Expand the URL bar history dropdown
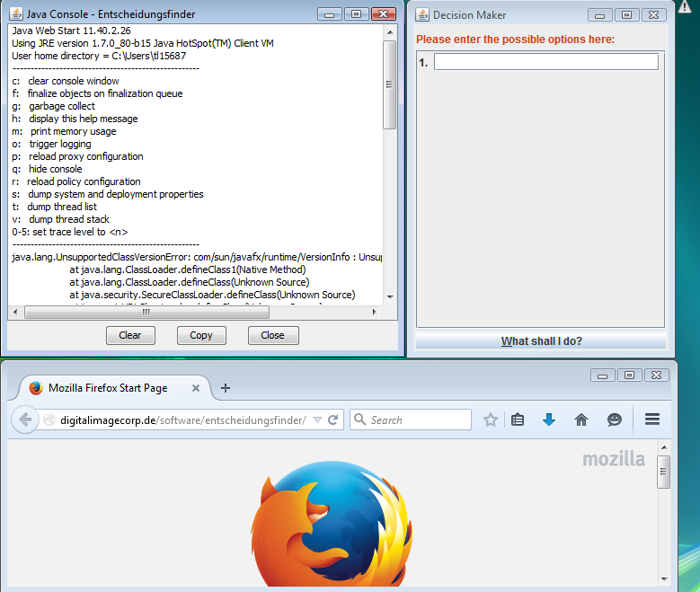This screenshot has height=592, width=700. coord(317,420)
